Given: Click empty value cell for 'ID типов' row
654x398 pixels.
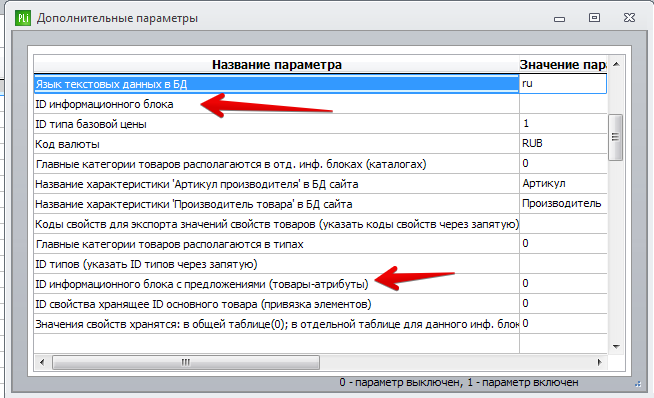Looking at the screenshot, I should (x=563, y=264).
